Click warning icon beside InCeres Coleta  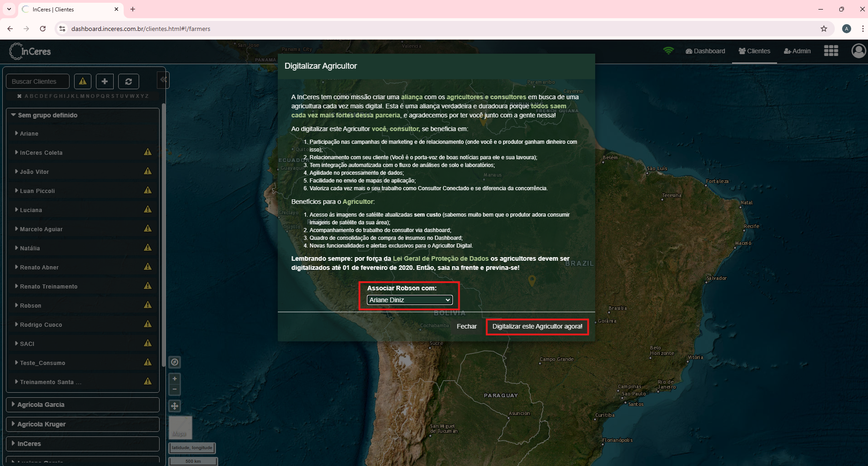pyautogui.click(x=148, y=152)
